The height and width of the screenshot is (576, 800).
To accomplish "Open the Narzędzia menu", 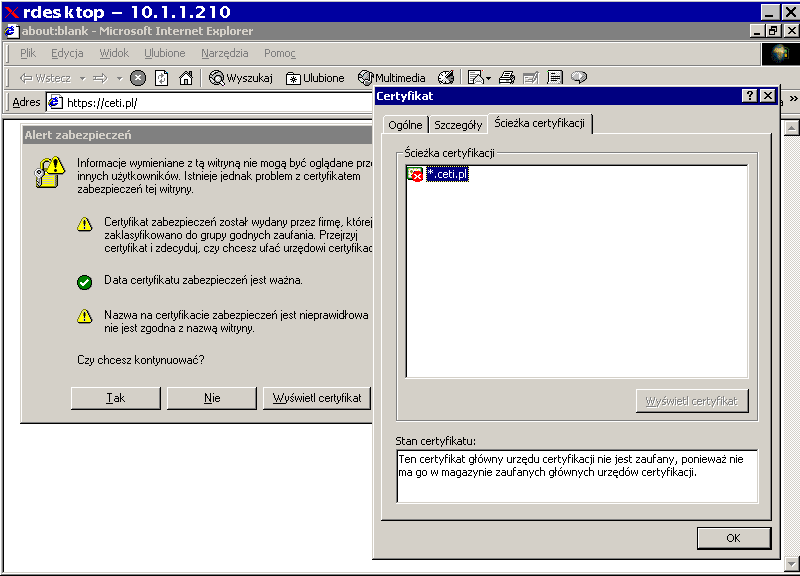I will click(224, 53).
